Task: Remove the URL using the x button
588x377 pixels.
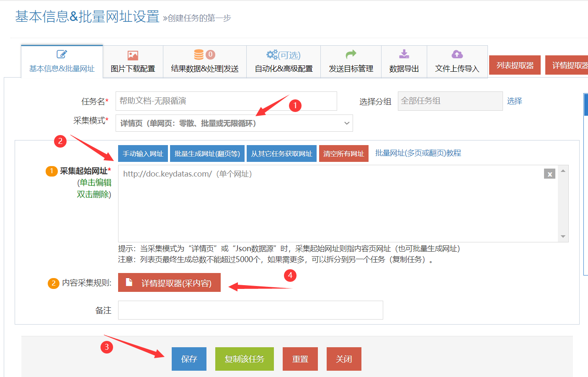Action: 549,174
